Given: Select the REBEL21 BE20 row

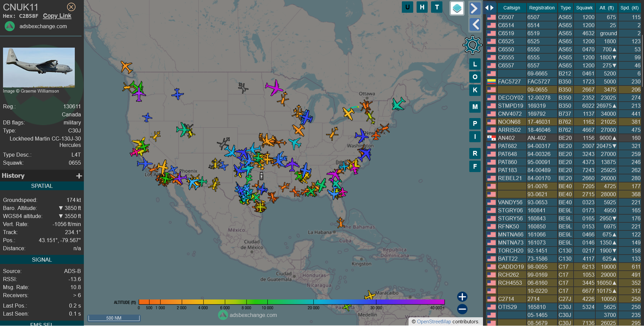Looking at the screenshot, I should (563, 178).
